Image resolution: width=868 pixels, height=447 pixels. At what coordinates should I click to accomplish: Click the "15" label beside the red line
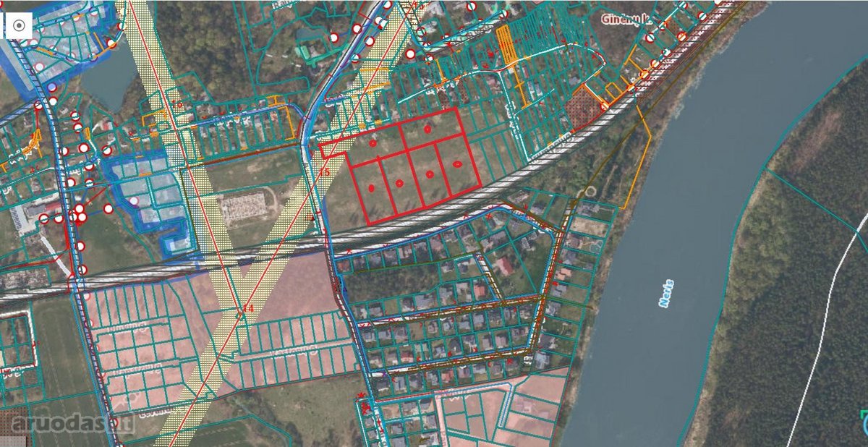[x=324, y=172]
